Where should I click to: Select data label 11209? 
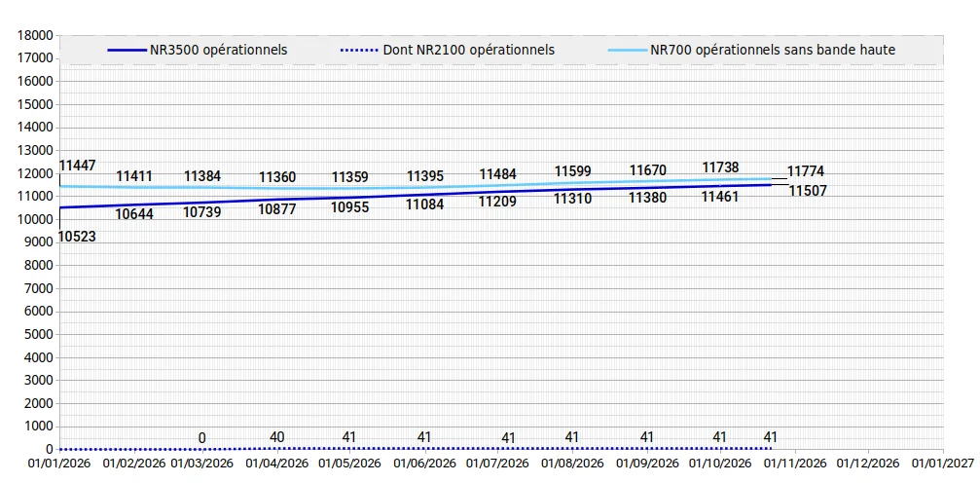498,202
